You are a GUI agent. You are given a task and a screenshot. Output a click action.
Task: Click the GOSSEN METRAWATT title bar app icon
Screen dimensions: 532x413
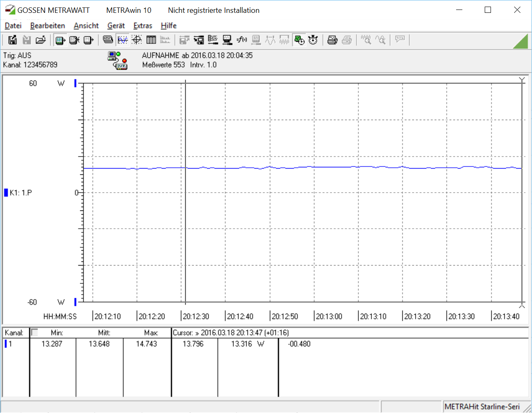10,10
